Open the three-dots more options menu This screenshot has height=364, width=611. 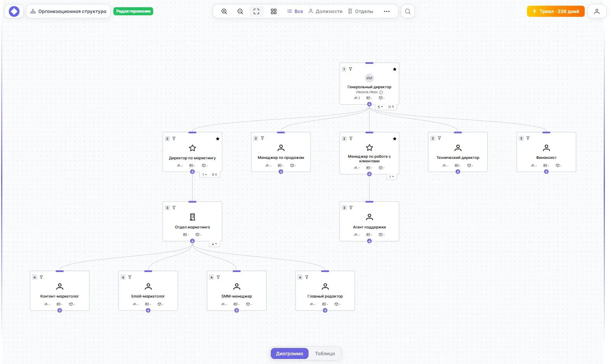(387, 11)
